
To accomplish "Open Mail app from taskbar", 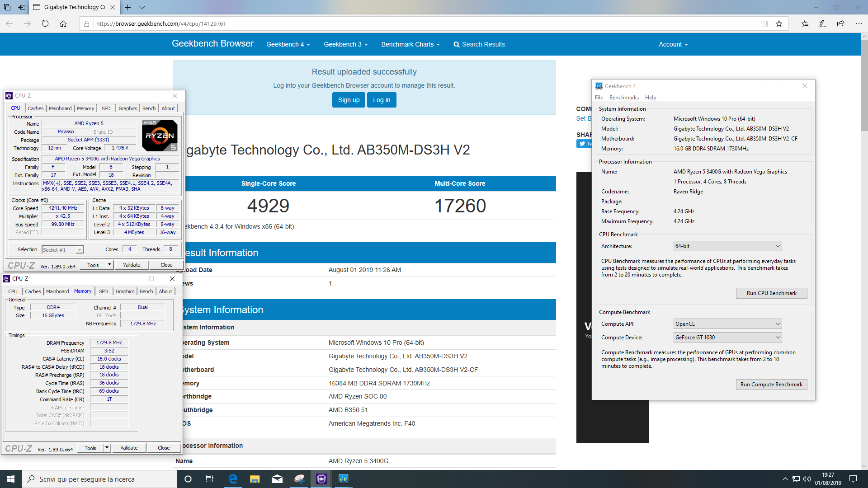I will pyautogui.click(x=277, y=479).
